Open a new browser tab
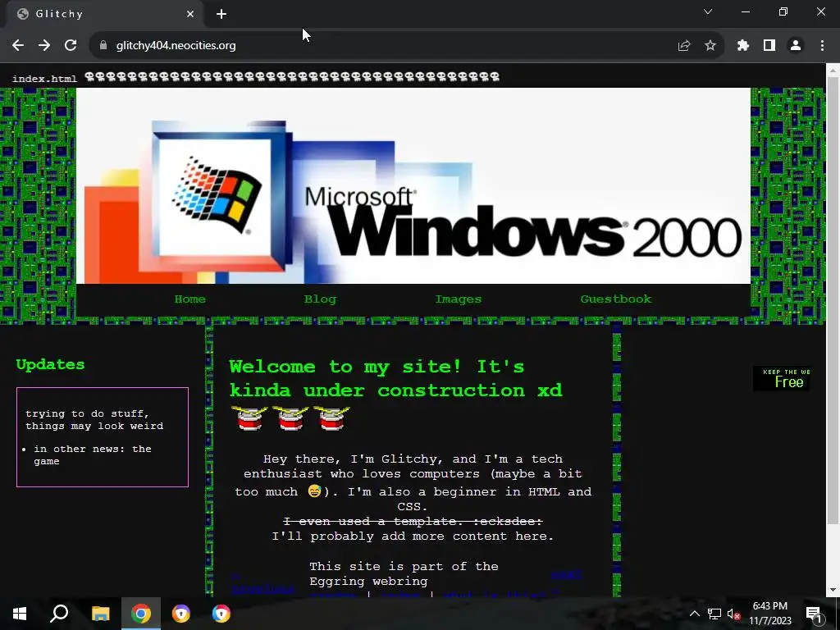The width and height of the screenshot is (840, 630). coord(221,14)
